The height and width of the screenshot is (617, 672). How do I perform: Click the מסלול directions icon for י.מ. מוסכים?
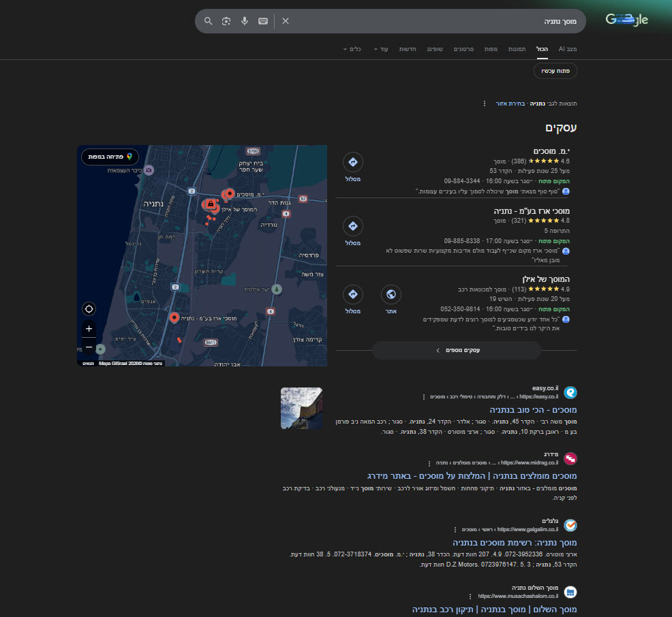pyautogui.click(x=353, y=162)
